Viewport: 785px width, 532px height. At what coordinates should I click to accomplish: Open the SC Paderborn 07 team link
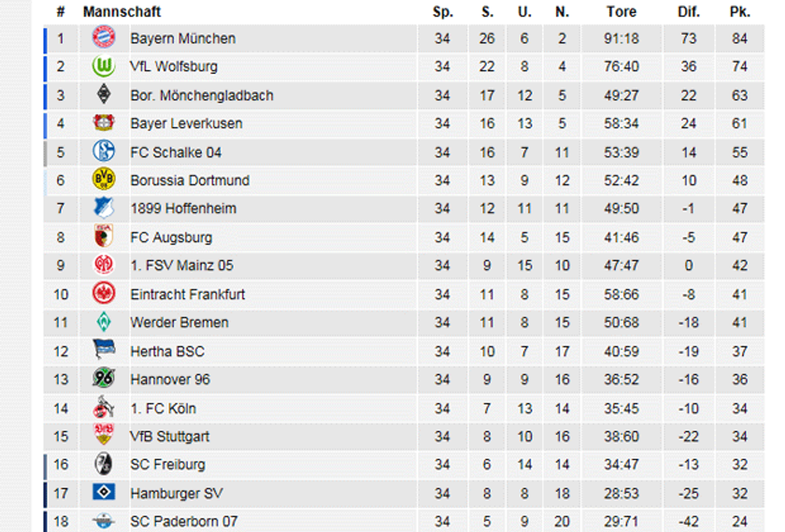pos(183,522)
